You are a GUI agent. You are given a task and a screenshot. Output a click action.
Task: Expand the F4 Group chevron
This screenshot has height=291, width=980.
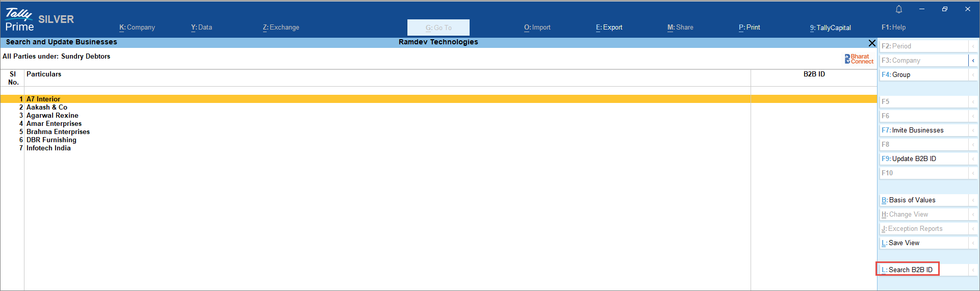point(973,75)
